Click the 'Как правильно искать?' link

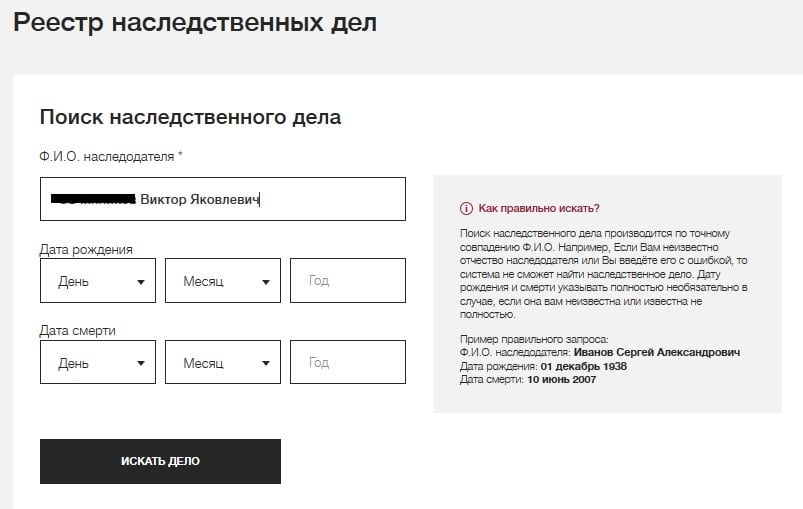[539, 208]
